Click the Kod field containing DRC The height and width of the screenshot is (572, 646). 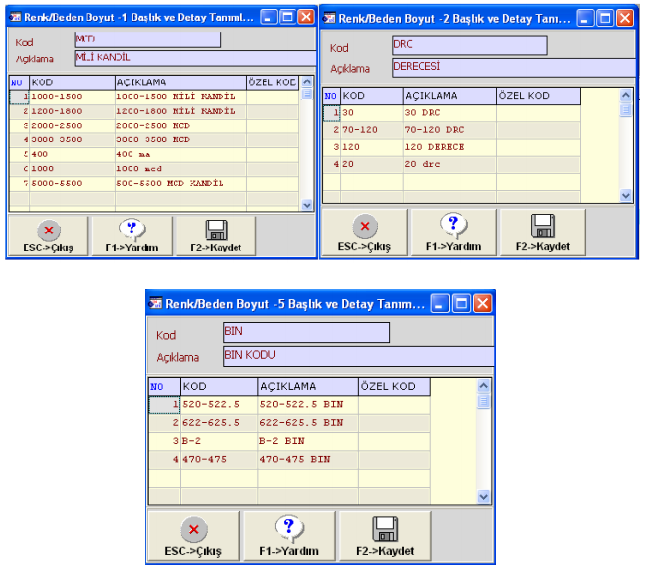coord(468,46)
